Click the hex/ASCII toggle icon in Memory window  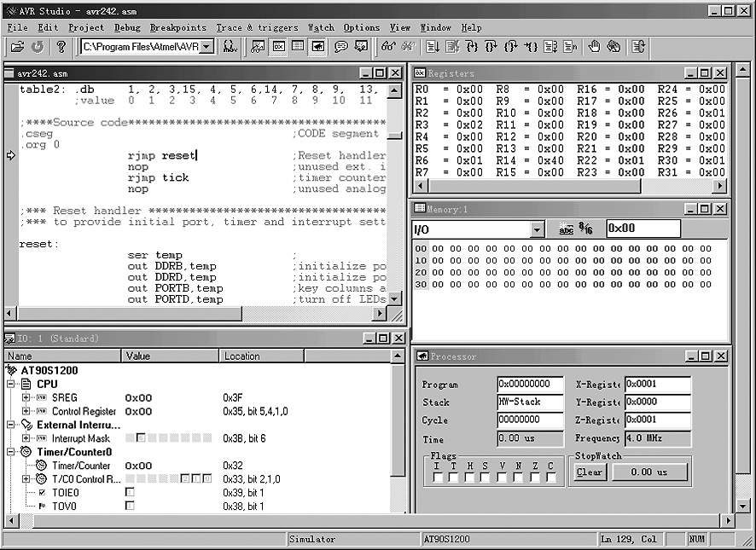586,229
